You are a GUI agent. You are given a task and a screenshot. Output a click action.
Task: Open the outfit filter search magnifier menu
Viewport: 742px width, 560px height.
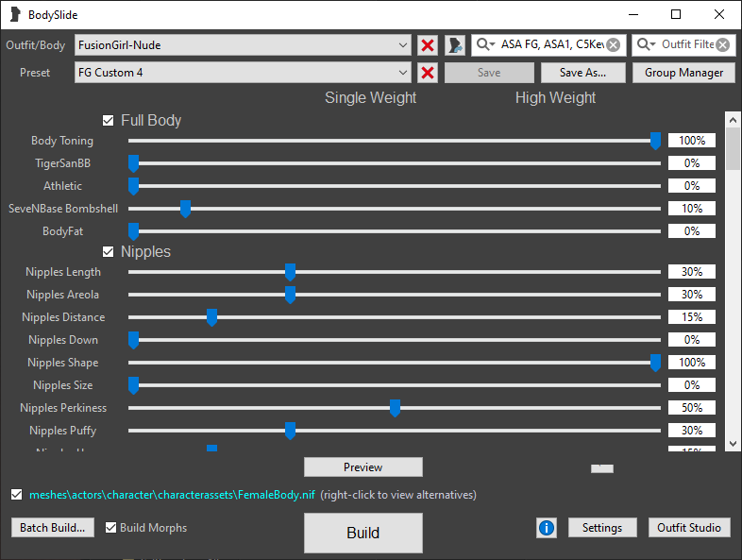pos(647,45)
